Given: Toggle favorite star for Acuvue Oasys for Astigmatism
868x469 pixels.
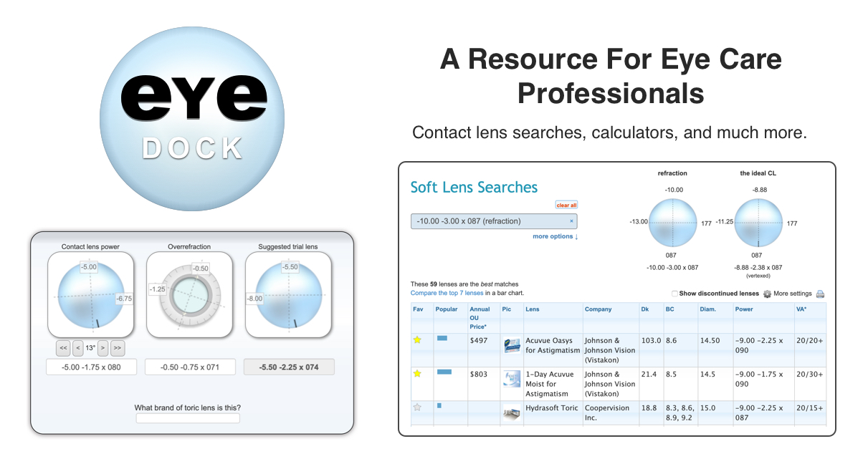Looking at the screenshot, I should click(417, 340).
